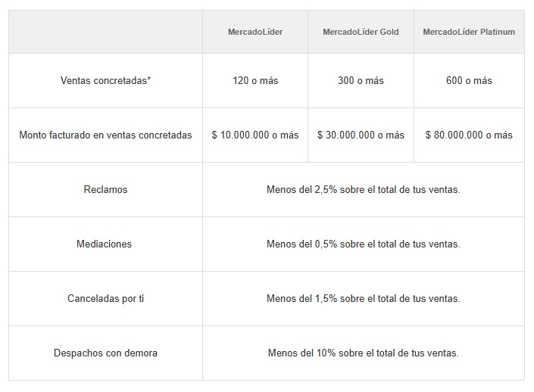Screen dimensions: 534x392
Task: Click the Monto facturado en ventas concretadas label
Action: (x=105, y=135)
